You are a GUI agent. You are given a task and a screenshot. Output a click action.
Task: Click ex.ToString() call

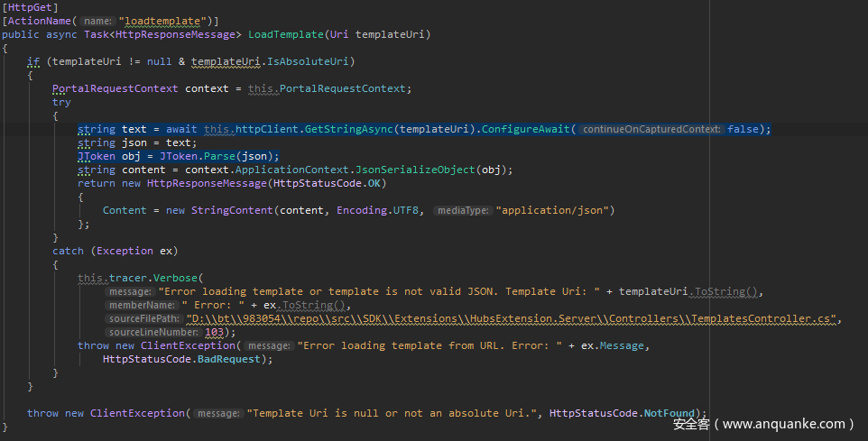point(304,306)
